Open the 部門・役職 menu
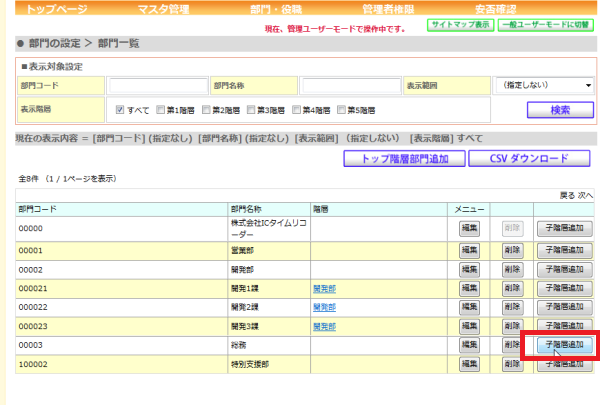Viewport: 600px width, 405px height. point(276,9)
